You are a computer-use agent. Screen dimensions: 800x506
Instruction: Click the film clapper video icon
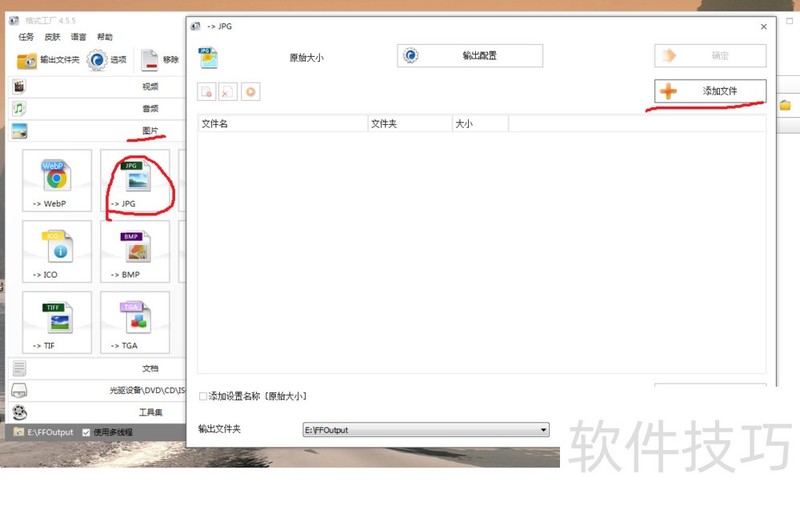[19, 87]
